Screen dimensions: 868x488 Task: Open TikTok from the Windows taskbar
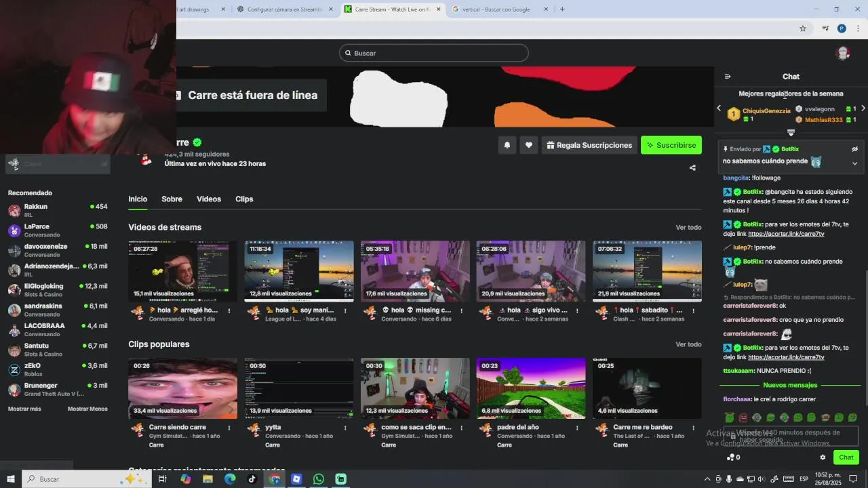tap(252, 479)
